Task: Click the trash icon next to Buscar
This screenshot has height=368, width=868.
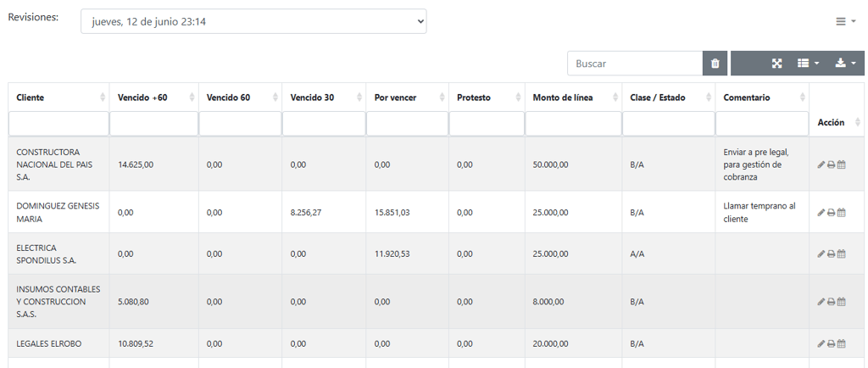Action: (x=715, y=64)
